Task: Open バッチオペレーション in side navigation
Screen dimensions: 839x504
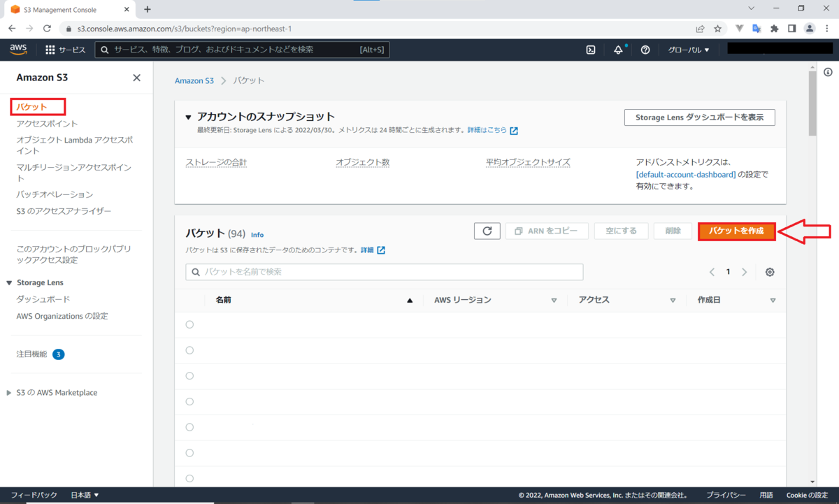Action: click(55, 194)
